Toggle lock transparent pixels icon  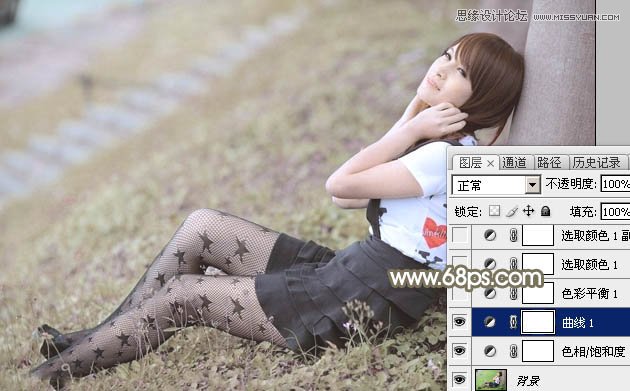pyautogui.click(x=495, y=211)
